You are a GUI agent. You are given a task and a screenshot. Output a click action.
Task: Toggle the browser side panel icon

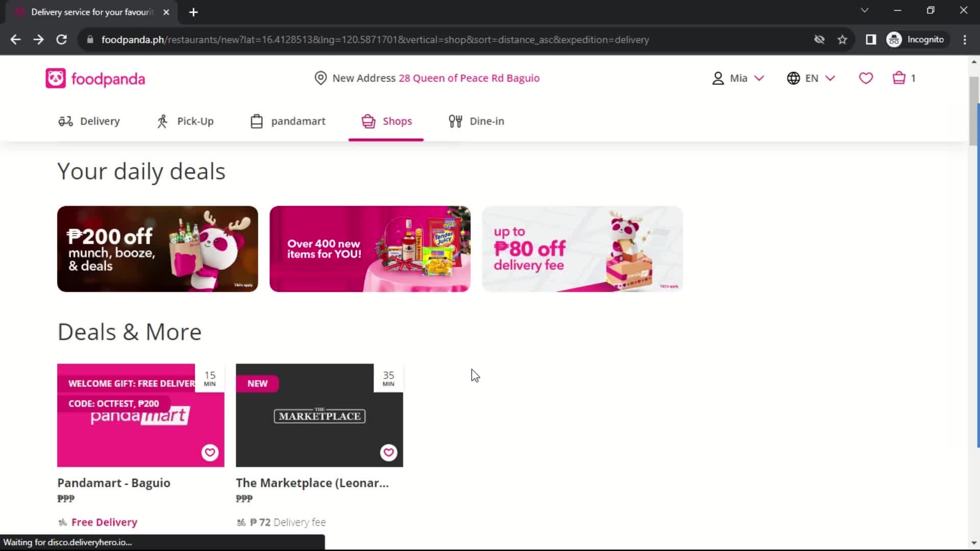[x=871, y=39]
